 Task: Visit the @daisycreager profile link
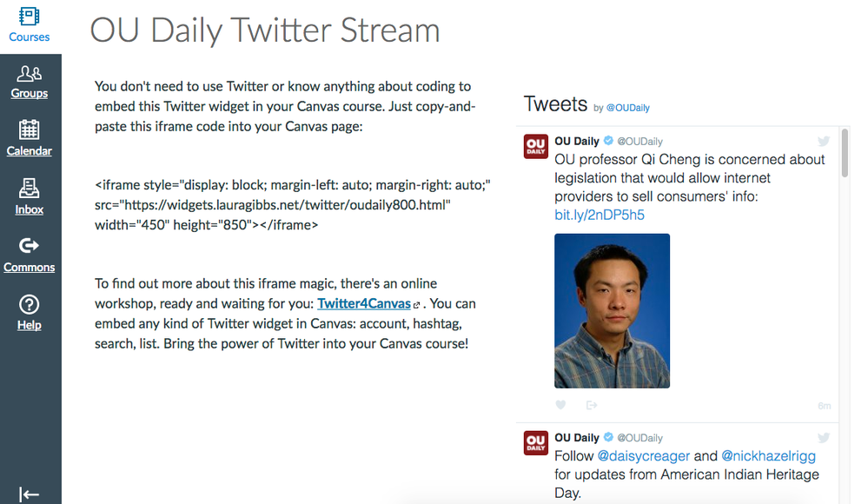point(643,455)
